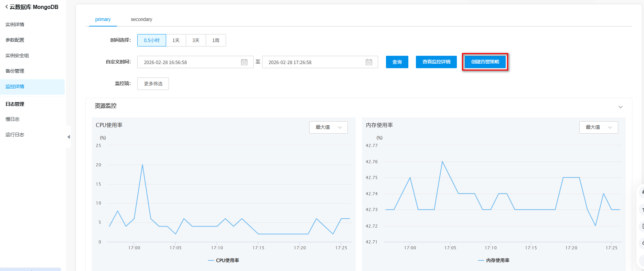Viewport: 644px width, 271px height.
Task: Open the 最大值 dropdown on the 内存使用率 chart
Action: pos(598,127)
